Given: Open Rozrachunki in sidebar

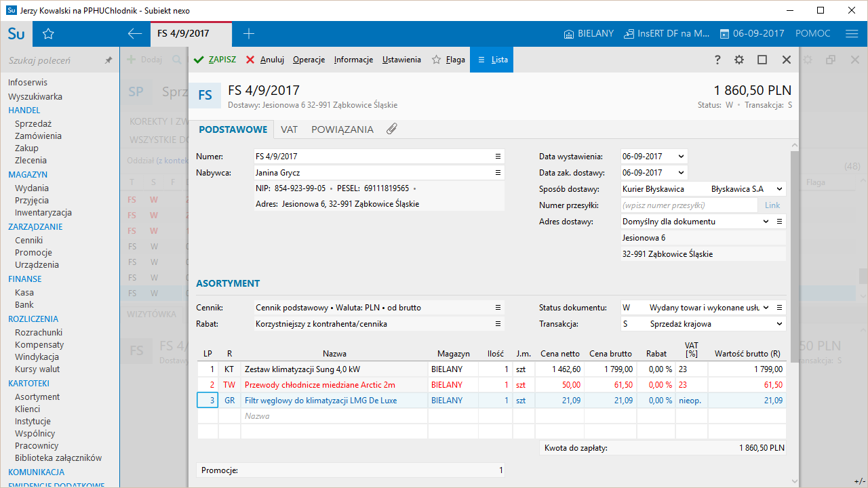Looking at the screenshot, I should [x=39, y=332].
